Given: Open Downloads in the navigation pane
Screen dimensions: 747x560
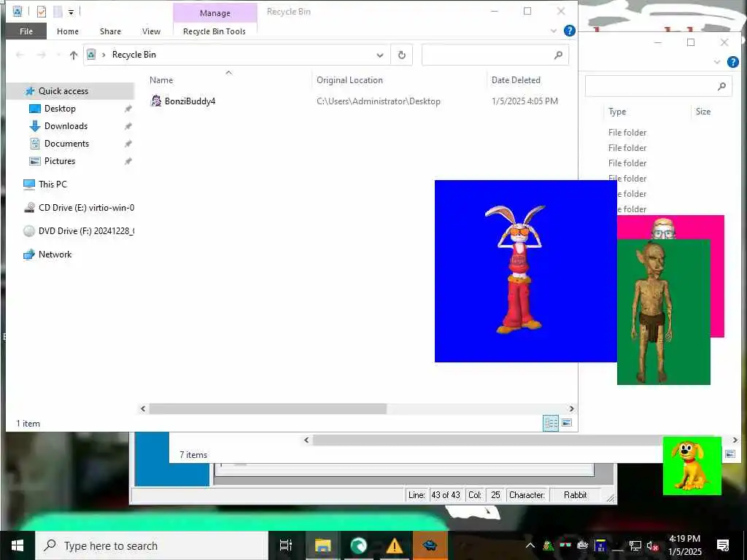Looking at the screenshot, I should pyautogui.click(x=66, y=126).
